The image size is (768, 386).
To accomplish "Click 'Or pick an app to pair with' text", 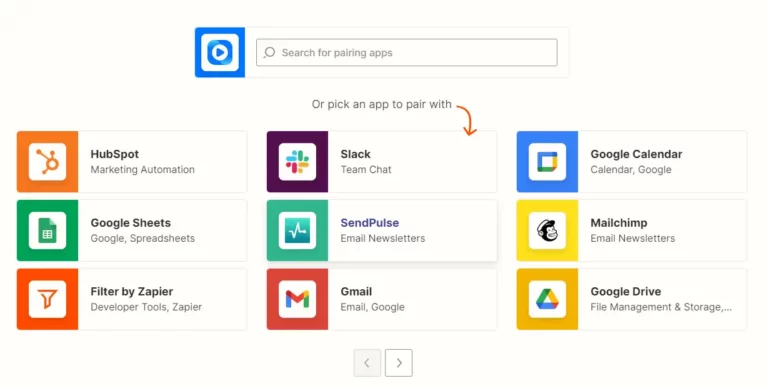I will (x=382, y=104).
